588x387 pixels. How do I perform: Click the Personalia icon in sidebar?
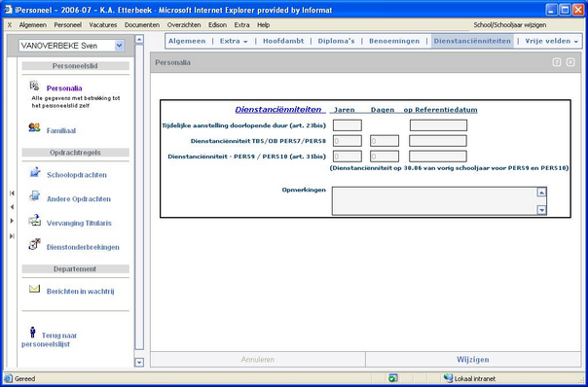coord(34,86)
